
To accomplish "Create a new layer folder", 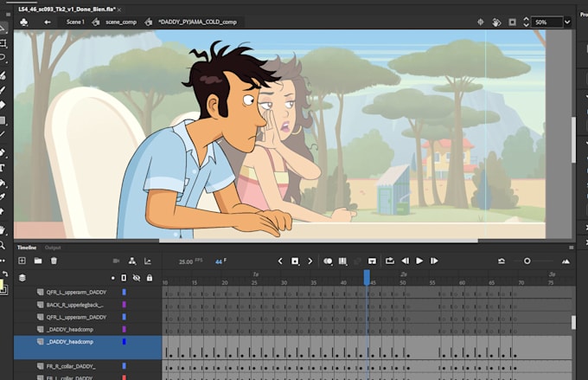I will click(38, 261).
